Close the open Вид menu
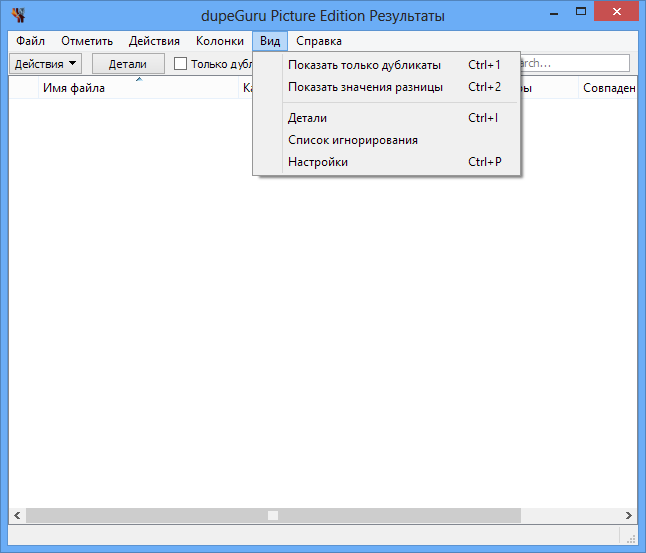Viewport: 646px width, 553px height. tap(270, 41)
